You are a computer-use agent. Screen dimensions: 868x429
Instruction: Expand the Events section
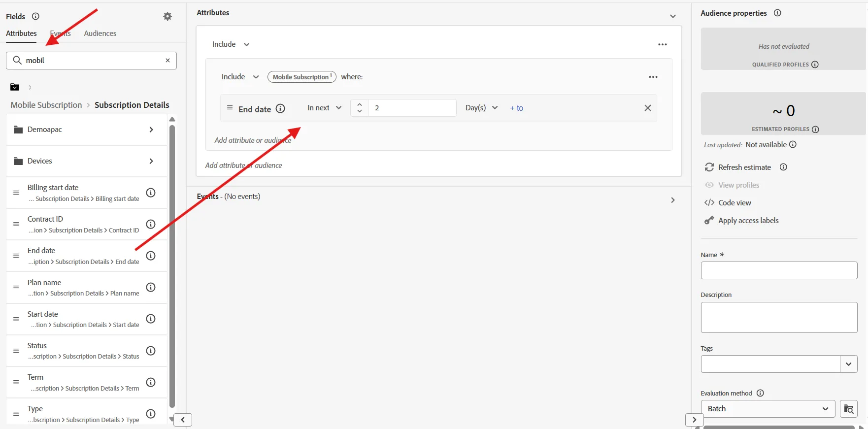click(x=672, y=200)
